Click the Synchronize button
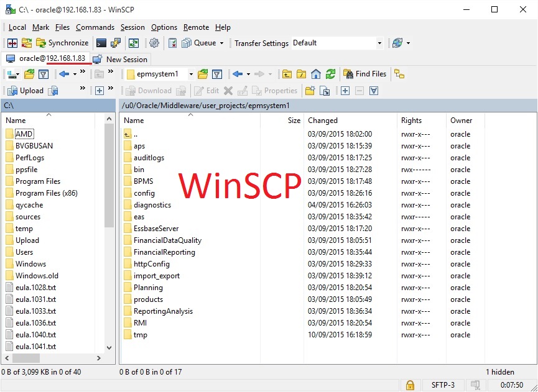 pos(62,43)
